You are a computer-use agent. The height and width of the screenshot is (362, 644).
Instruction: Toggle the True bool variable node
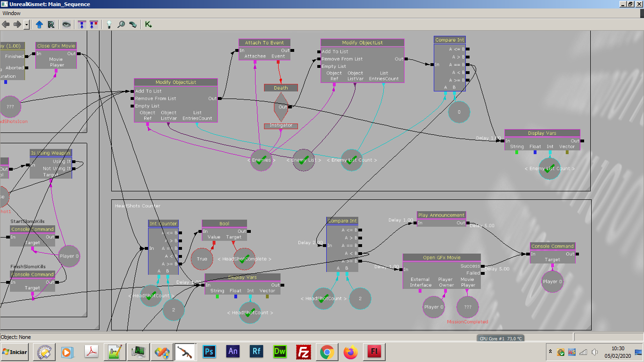[202, 259]
